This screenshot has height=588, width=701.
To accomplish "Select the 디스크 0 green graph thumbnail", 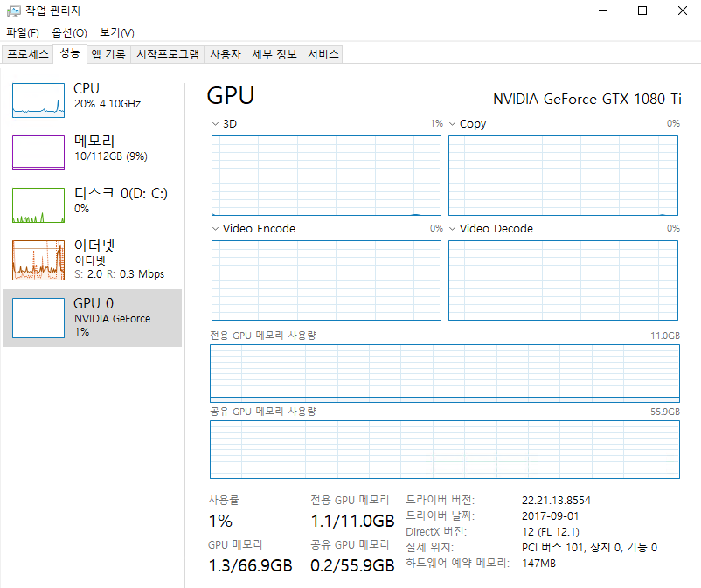I will [38, 205].
